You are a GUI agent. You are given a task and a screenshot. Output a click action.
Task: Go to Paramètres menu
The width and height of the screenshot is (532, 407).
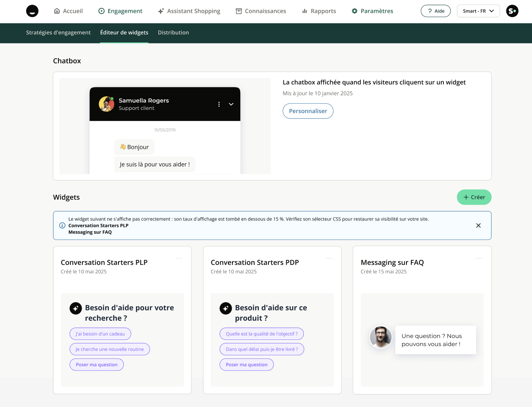pyautogui.click(x=372, y=11)
